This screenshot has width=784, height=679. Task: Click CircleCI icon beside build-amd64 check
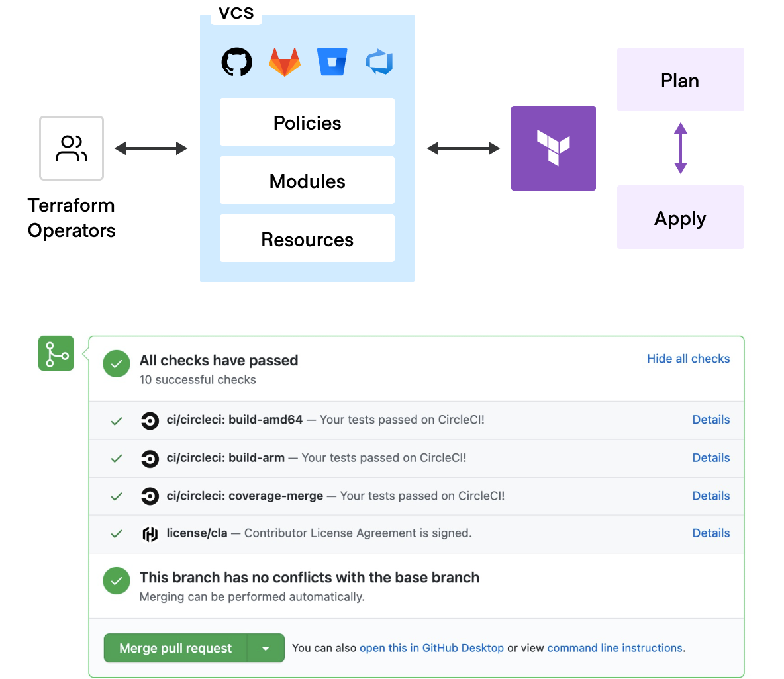click(150, 420)
